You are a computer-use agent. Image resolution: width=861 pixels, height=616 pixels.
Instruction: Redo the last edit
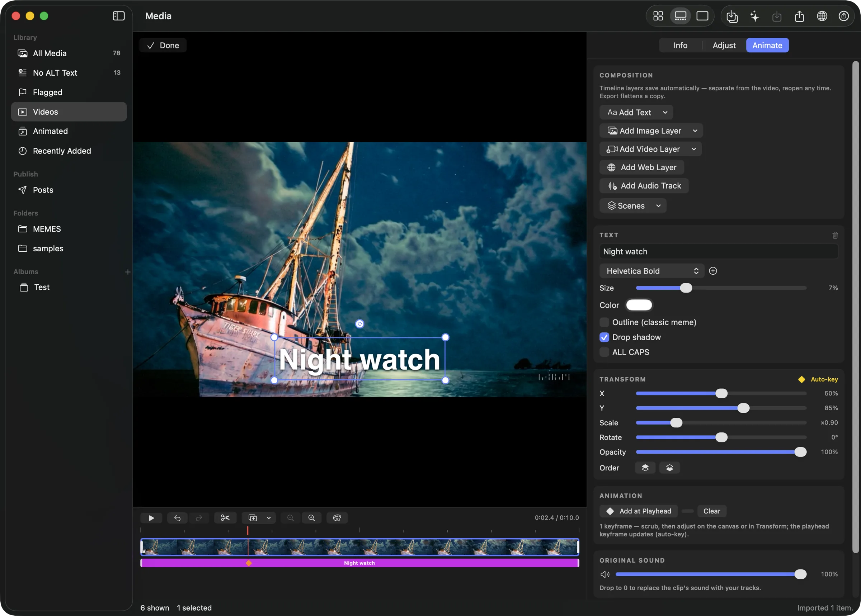coord(199,518)
